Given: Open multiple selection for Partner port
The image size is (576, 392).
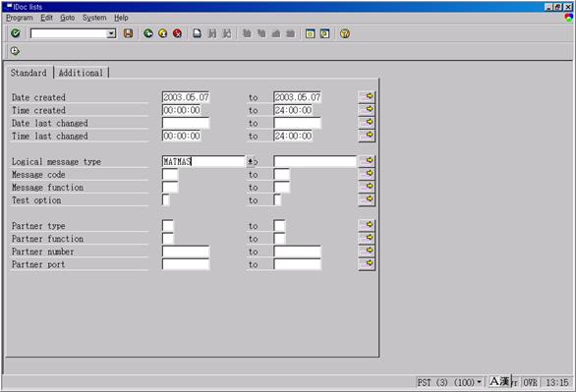Looking at the screenshot, I should click(367, 263).
